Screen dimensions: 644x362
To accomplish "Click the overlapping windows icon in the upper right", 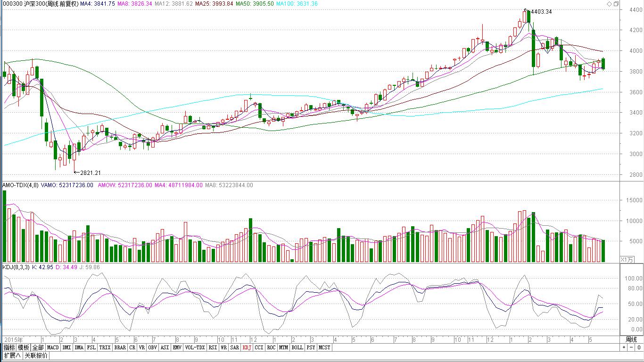I will 616,4.
